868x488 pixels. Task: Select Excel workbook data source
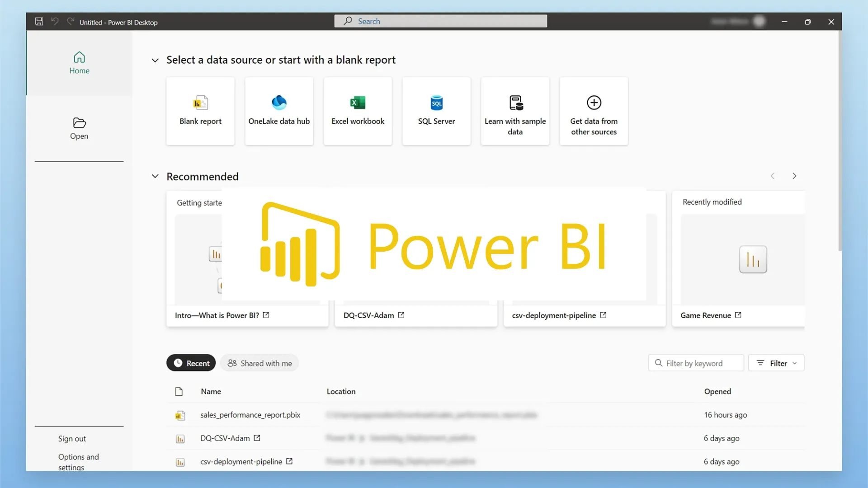tap(358, 111)
